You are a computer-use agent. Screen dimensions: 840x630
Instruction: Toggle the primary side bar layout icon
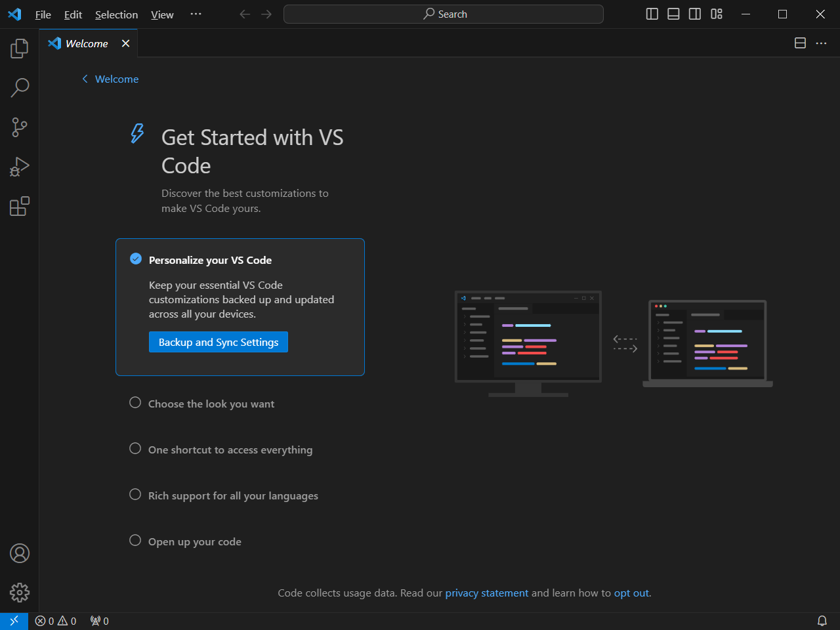click(652, 14)
